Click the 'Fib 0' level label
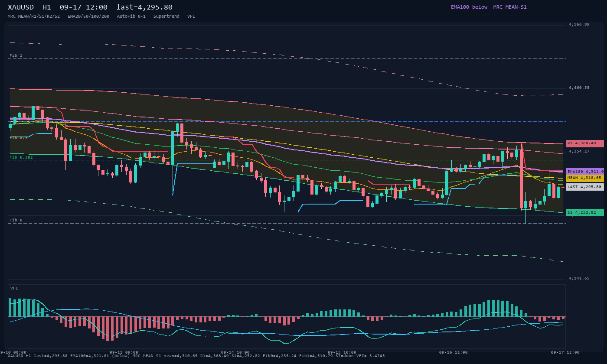Screen dimensions: 607x364 pos(16,220)
